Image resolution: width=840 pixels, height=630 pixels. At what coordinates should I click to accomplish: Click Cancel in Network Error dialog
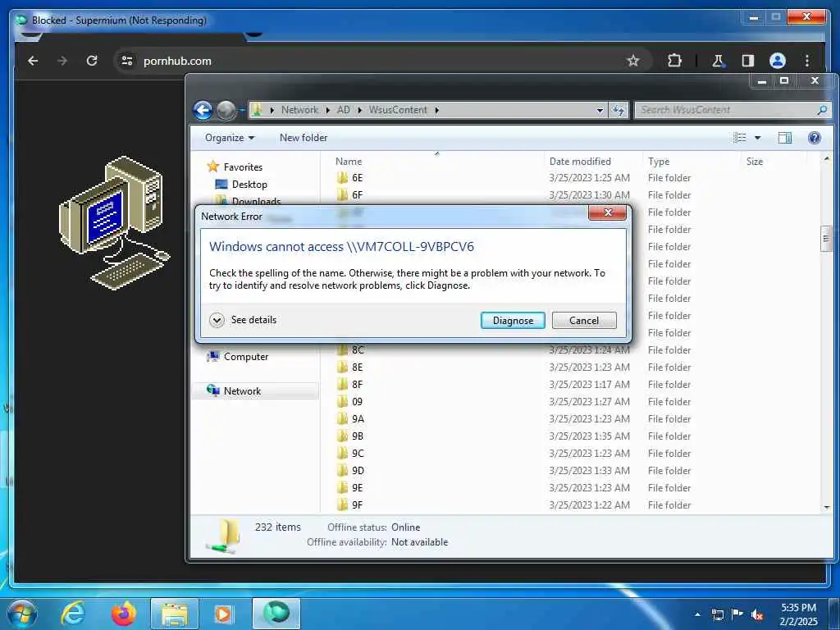pyautogui.click(x=584, y=321)
